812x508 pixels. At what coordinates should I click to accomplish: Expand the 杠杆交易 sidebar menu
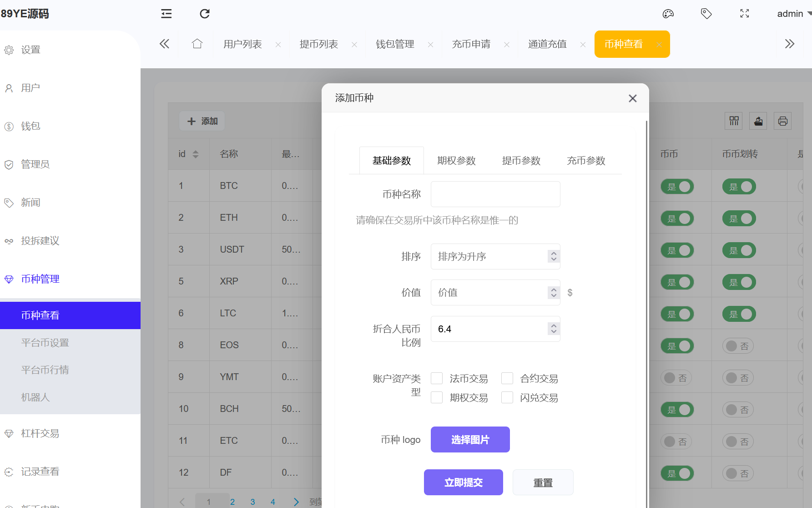click(40, 433)
